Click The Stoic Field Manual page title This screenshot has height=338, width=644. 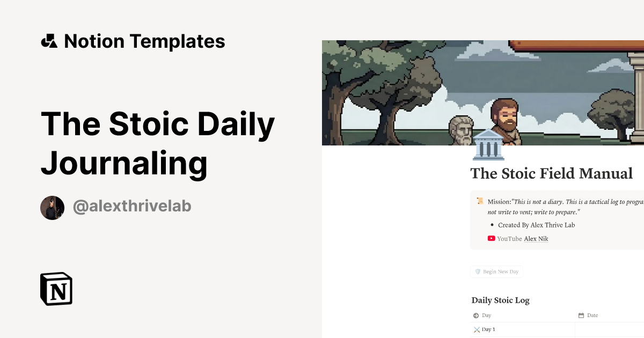(x=552, y=174)
